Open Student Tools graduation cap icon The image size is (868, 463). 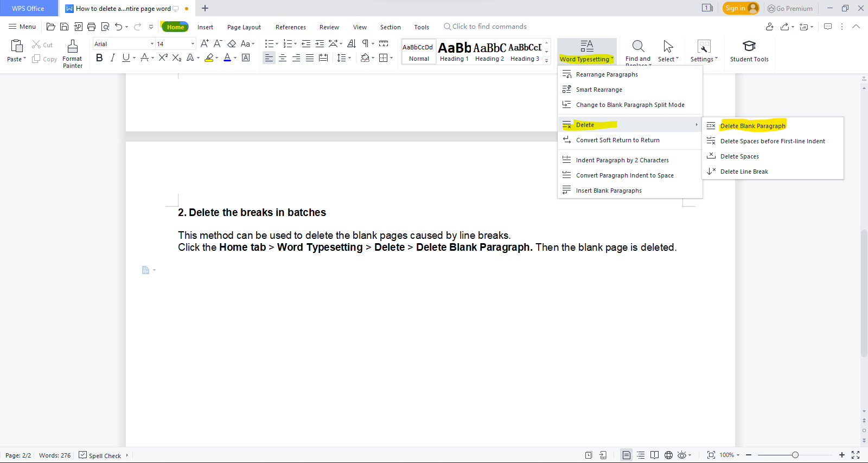tap(749, 46)
